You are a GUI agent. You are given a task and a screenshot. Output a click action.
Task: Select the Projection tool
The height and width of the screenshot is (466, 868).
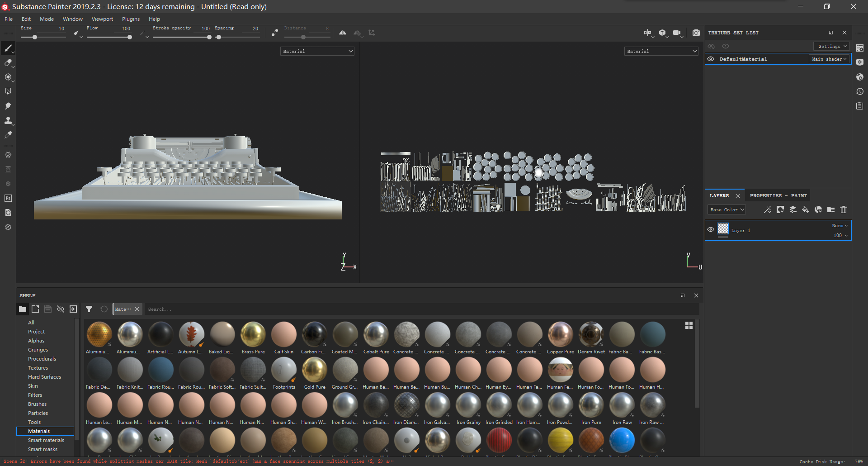coord(8,77)
